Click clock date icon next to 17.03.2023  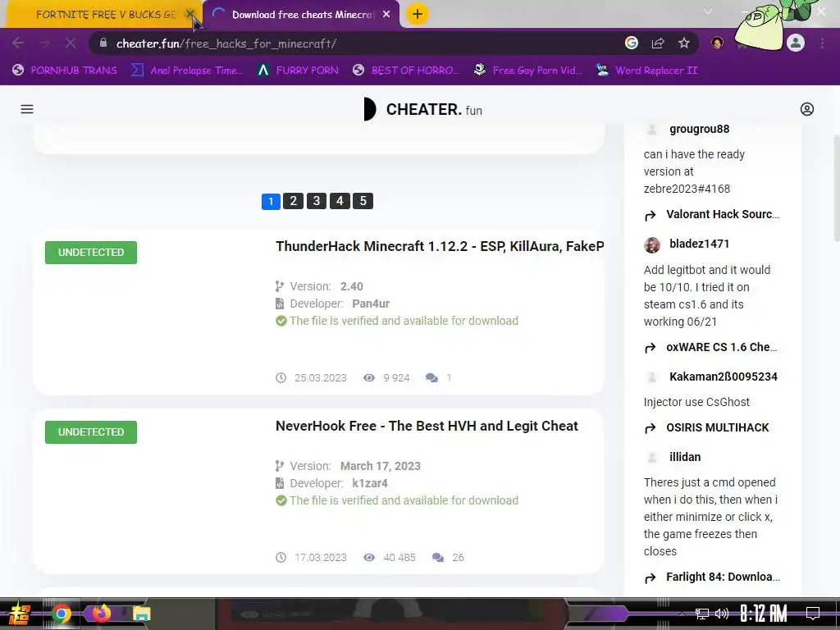point(281,558)
